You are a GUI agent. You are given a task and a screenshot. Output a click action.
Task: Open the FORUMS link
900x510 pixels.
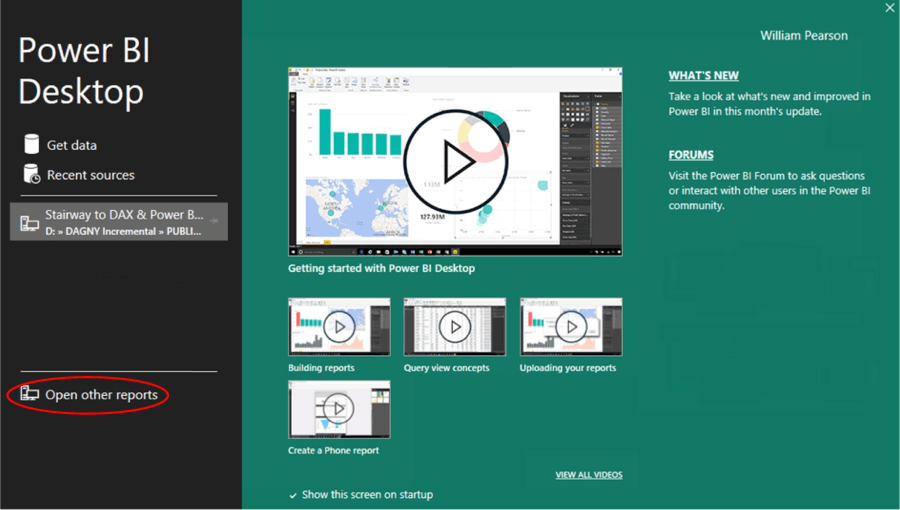(x=691, y=155)
